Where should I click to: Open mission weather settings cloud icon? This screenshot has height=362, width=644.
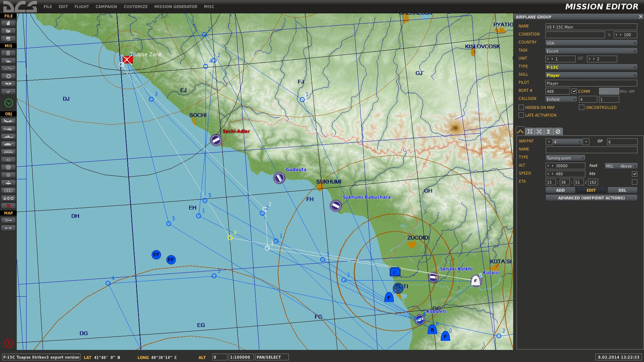pos(8,61)
